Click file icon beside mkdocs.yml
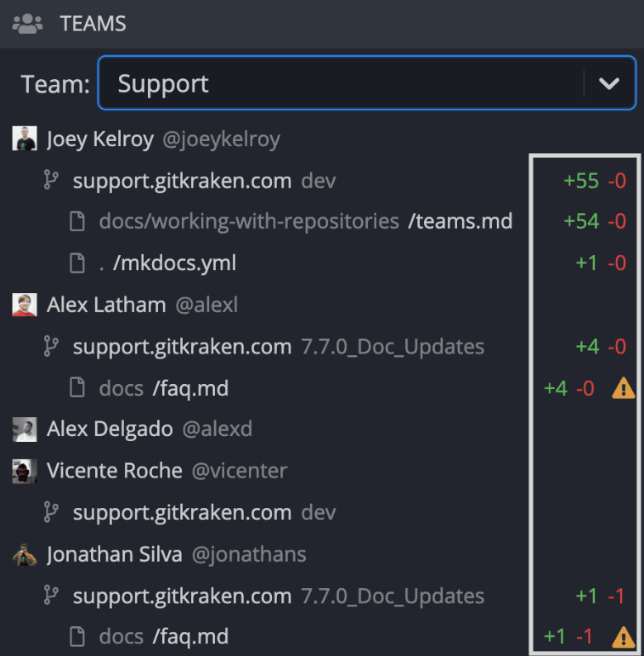Viewport: 644px width, 656px height. [x=77, y=263]
